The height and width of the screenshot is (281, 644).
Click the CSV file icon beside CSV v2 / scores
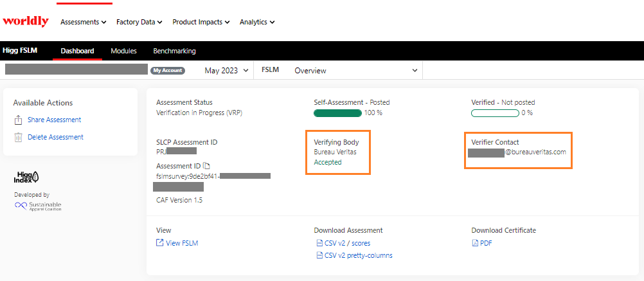[x=319, y=243]
